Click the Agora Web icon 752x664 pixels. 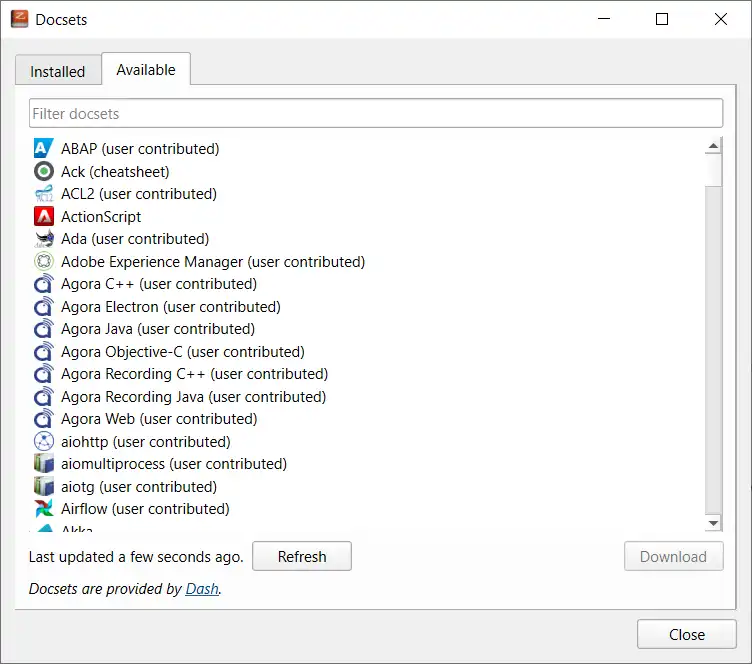click(44, 419)
